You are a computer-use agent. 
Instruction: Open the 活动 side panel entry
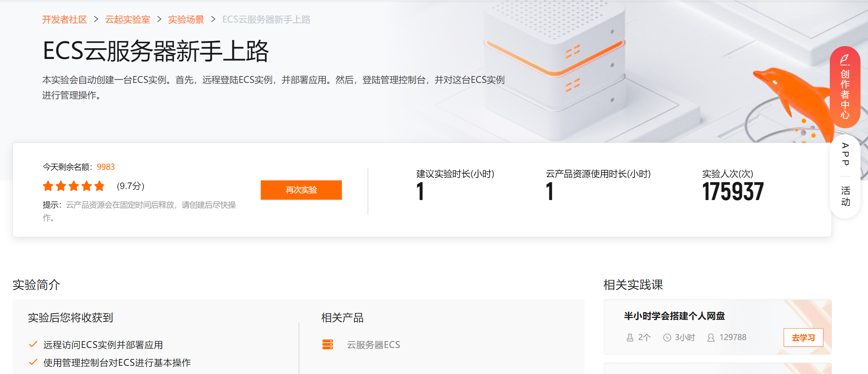point(845,196)
